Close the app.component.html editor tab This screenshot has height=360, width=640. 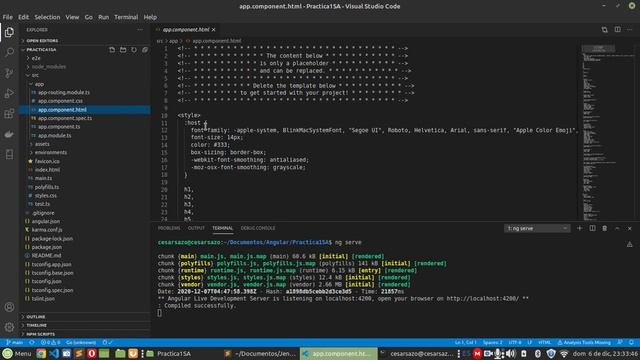click(x=213, y=30)
